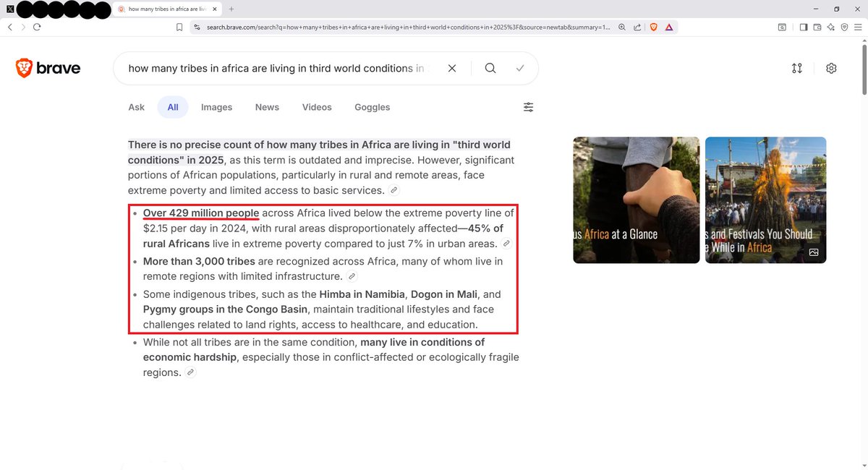Open Brave Shields lion icon

pyautogui.click(x=653, y=27)
